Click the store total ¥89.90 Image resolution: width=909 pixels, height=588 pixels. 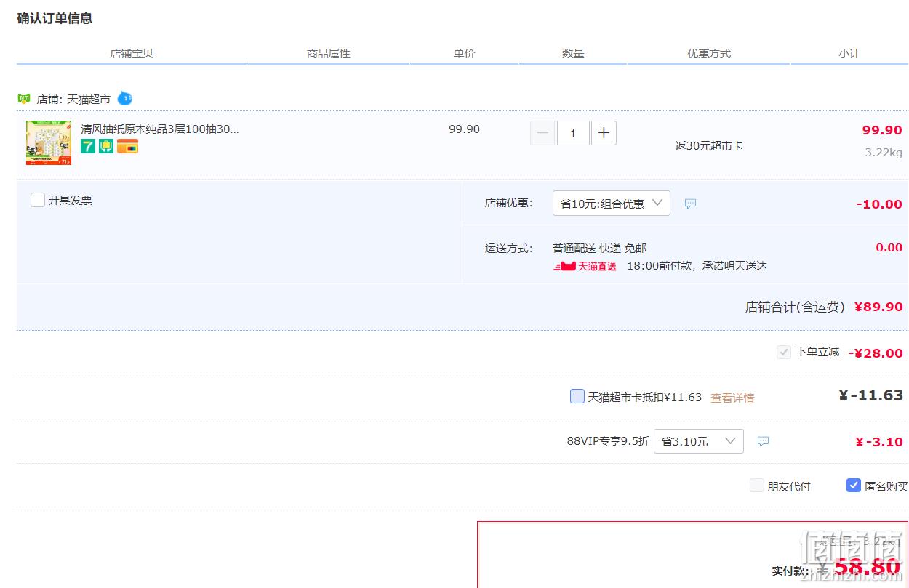pyautogui.click(x=878, y=307)
